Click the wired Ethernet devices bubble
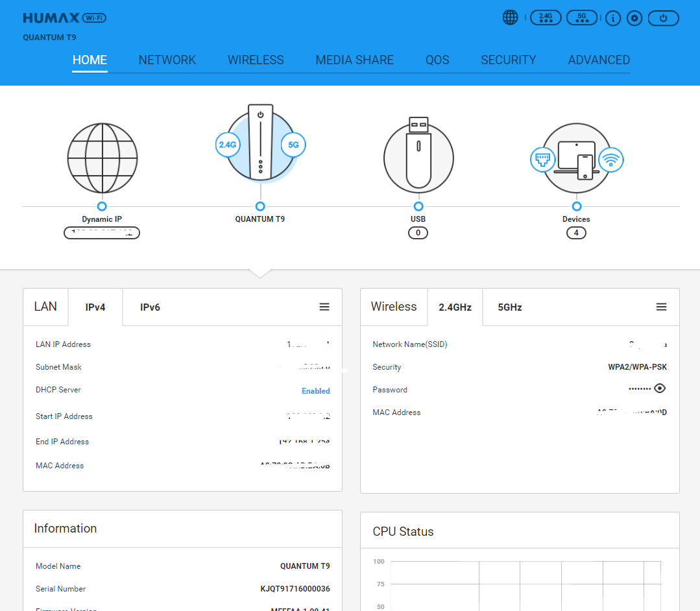 click(x=543, y=160)
